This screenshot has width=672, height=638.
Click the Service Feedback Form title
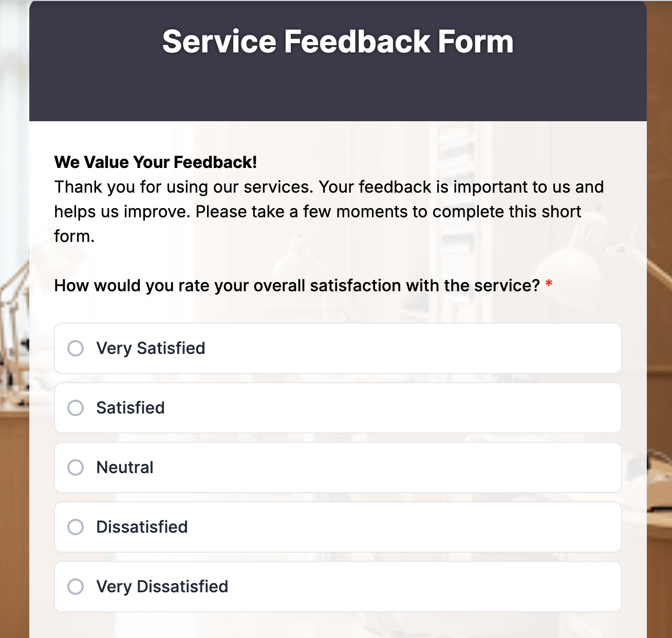[338, 41]
